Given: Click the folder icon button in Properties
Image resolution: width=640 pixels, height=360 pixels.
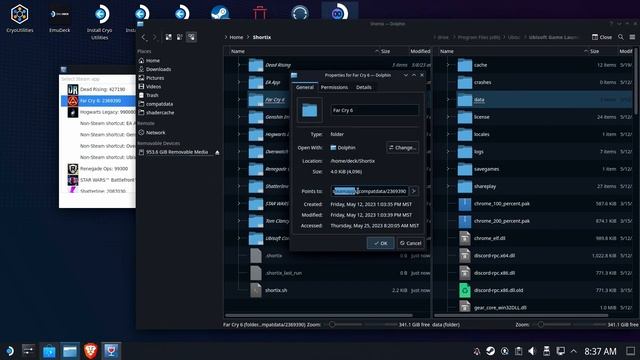Looking at the screenshot, I should 309,110.
